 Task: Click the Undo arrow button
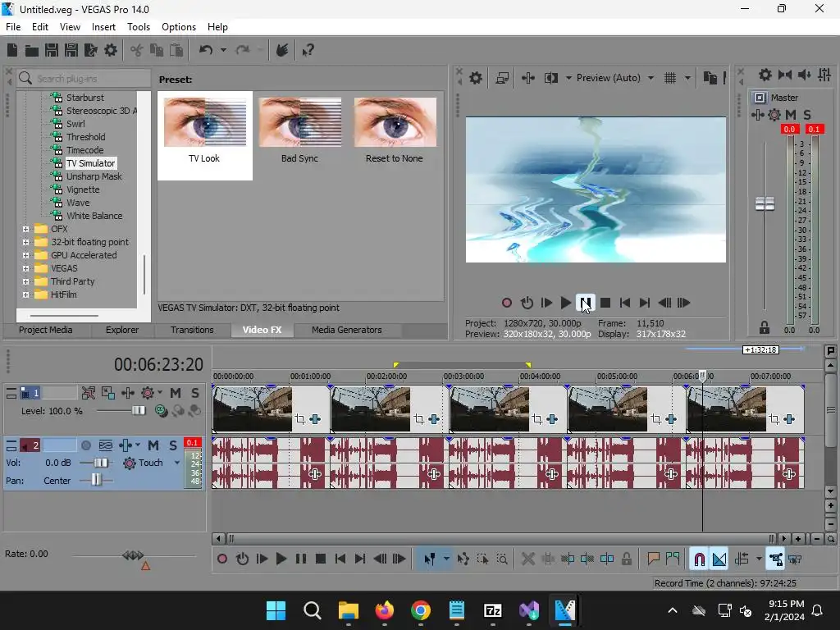click(x=206, y=50)
